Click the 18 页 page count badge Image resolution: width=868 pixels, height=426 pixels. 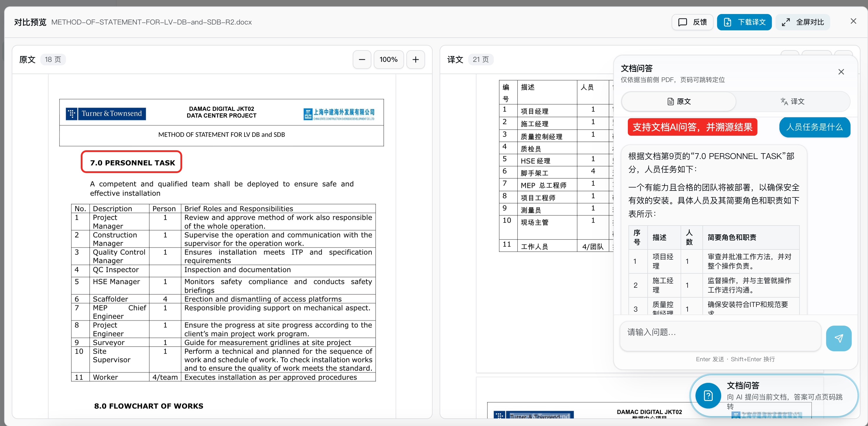(x=53, y=60)
